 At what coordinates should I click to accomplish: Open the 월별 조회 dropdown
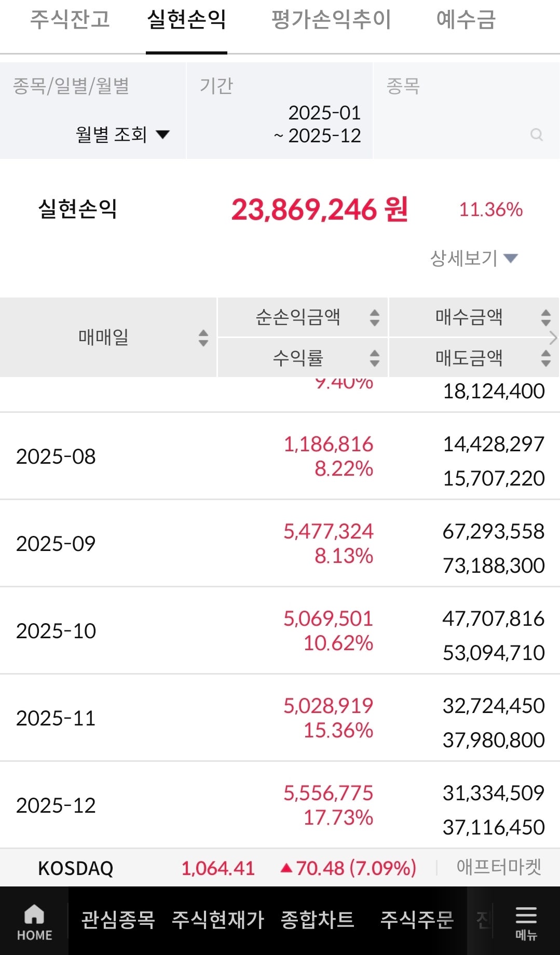(122, 134)
